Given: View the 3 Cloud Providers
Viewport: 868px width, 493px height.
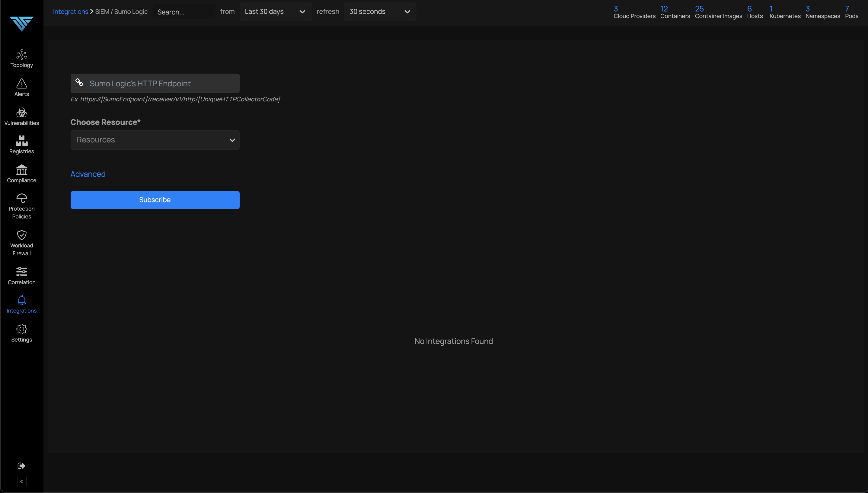Looking at the screenshot, I should [634, 12].
